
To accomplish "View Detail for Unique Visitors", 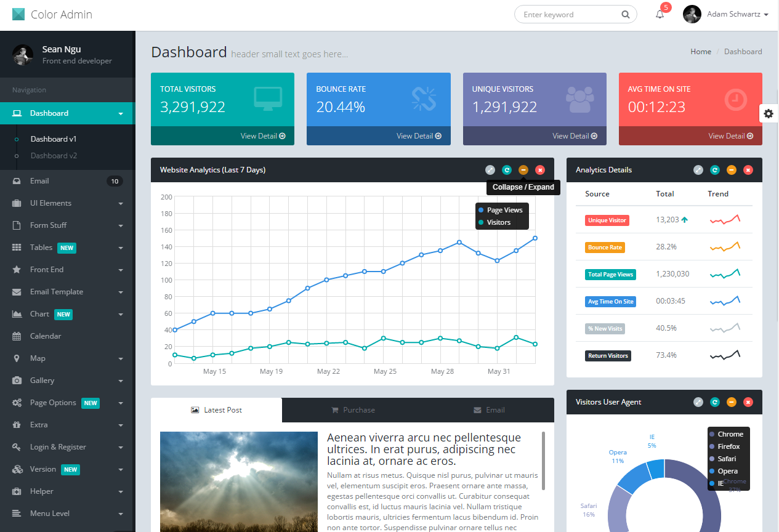I will (575, 136).
